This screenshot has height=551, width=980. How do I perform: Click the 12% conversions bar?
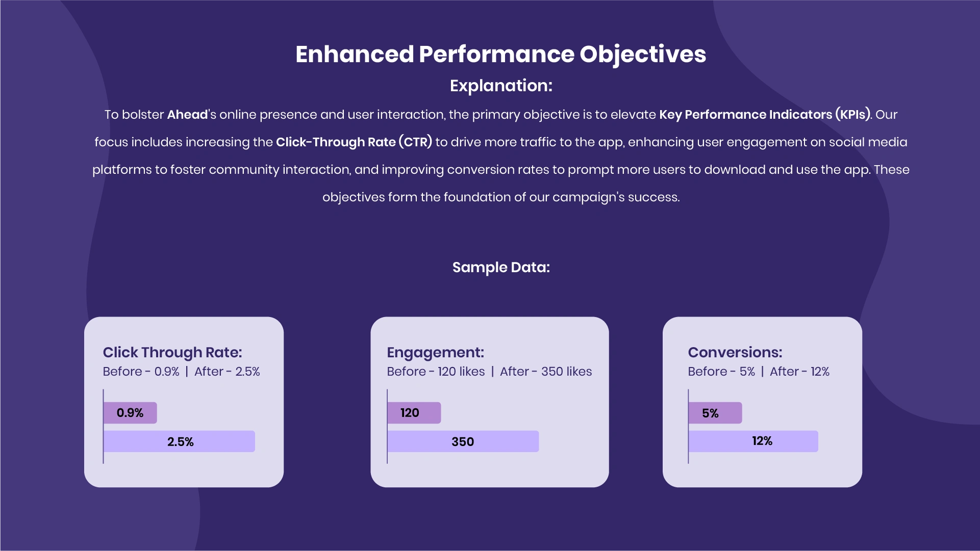pyautogui.click(x=753, y=441)
